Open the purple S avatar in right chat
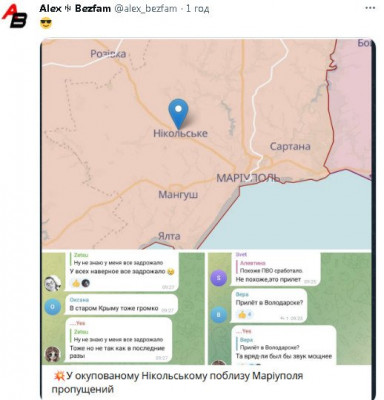 [x=219, y=278]
